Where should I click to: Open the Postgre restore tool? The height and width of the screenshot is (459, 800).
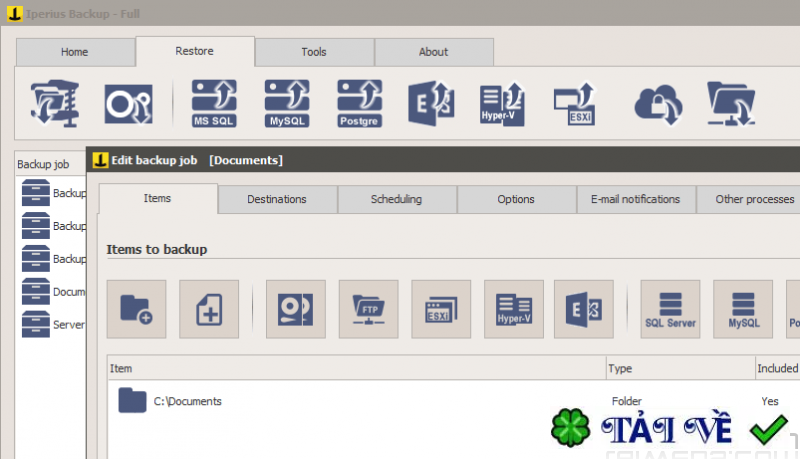[x=359, y=104]
